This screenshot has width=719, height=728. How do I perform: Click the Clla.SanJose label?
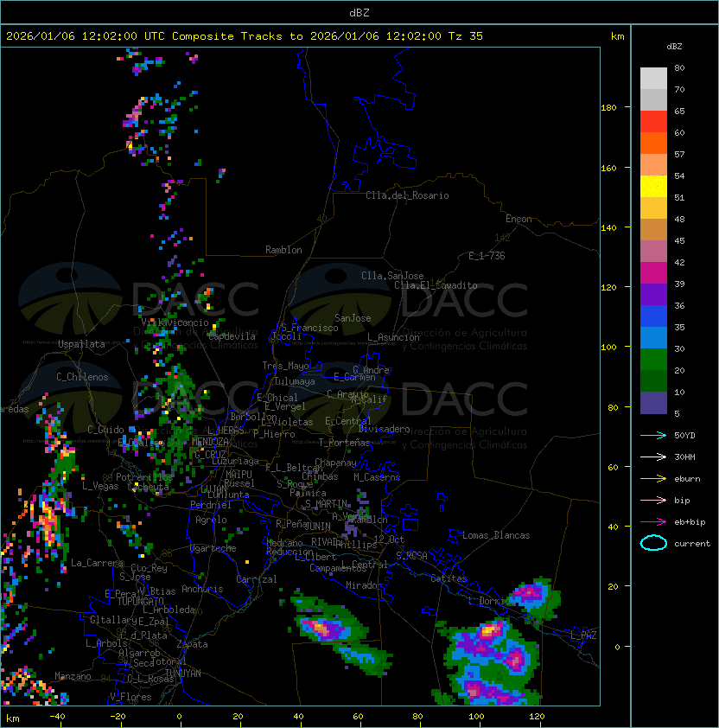click(x=392, y=276)
